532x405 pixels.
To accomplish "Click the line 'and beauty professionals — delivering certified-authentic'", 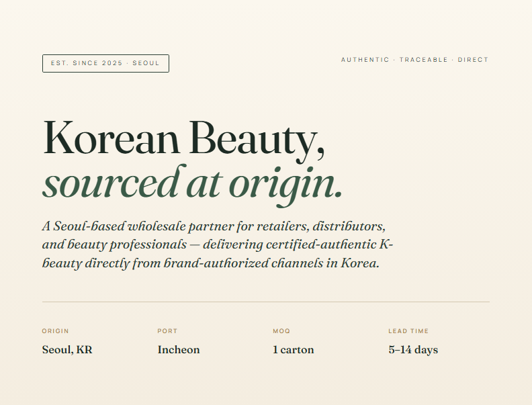I will tap(218, 244).
